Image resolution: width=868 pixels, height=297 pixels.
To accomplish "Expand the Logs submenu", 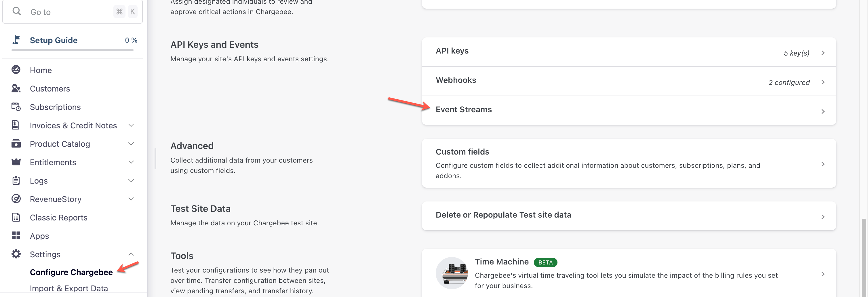I will coord(131,180).
